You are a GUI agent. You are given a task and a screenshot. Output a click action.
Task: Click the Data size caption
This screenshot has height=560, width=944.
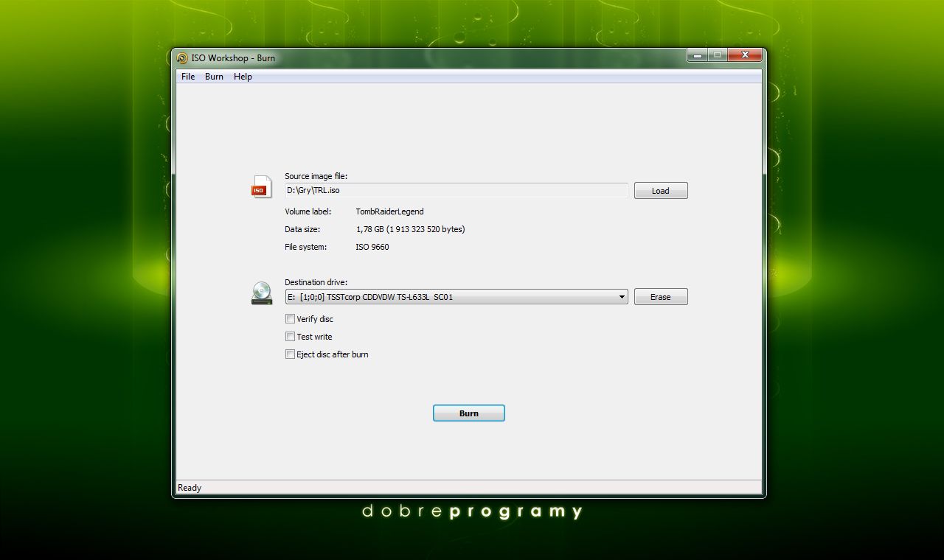[302, 229]
